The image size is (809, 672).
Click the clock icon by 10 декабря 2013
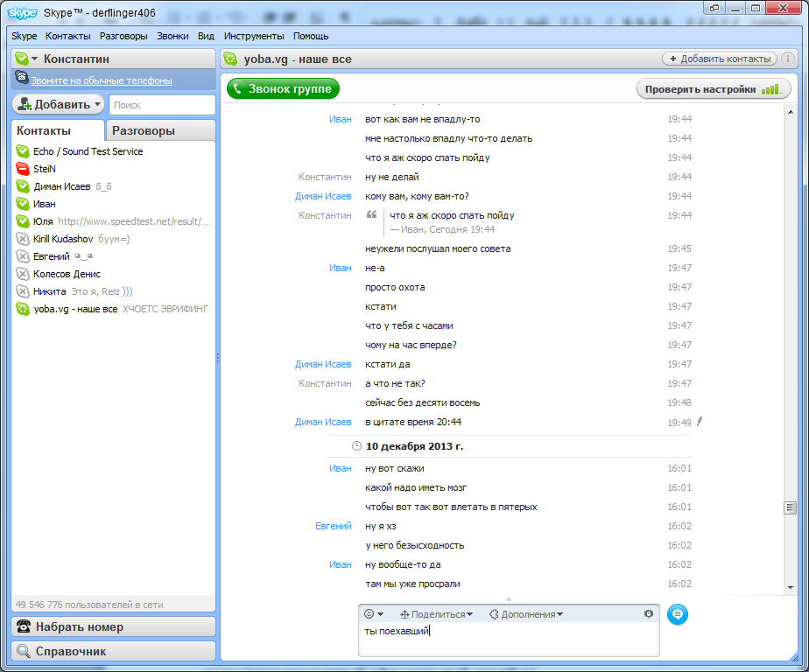pos(356,446)
